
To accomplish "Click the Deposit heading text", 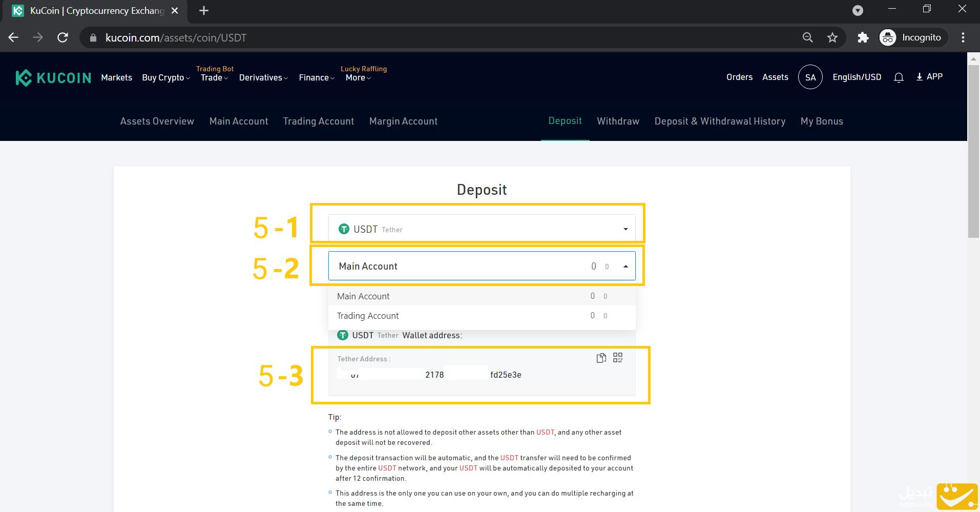I will 482,190.
